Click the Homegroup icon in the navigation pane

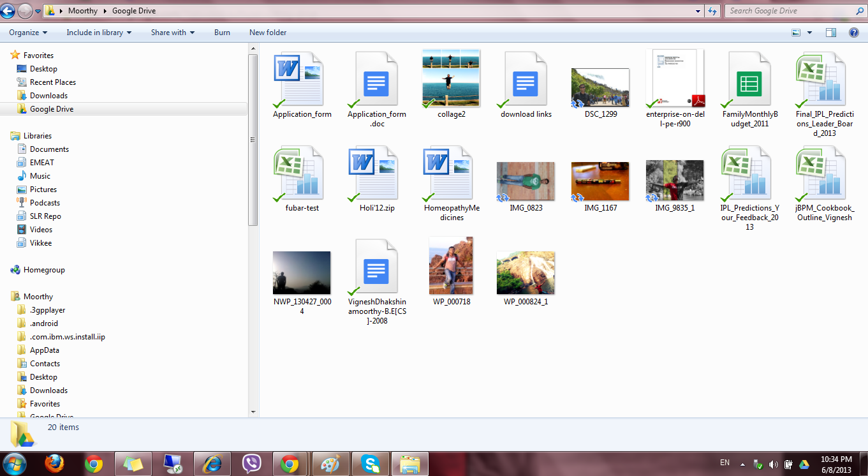point(15,269)
